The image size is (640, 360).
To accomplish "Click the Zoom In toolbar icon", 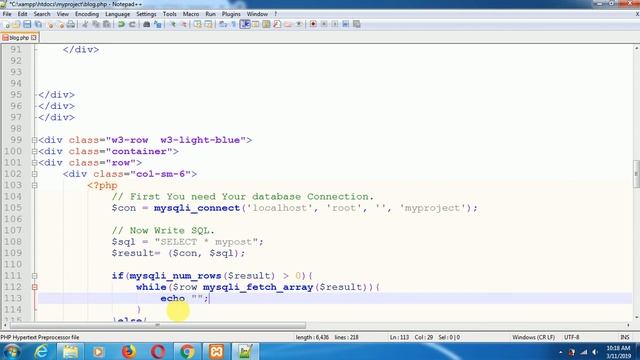I will tap(173, 24).
